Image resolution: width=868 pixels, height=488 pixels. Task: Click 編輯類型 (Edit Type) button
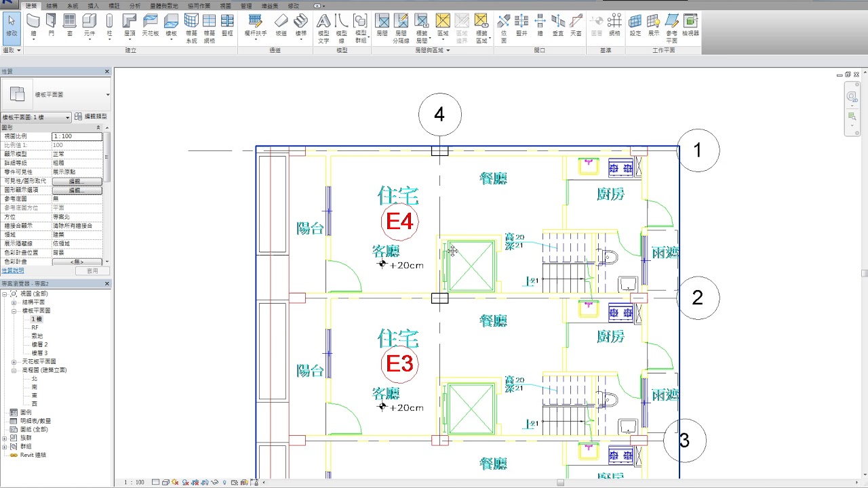91,117
